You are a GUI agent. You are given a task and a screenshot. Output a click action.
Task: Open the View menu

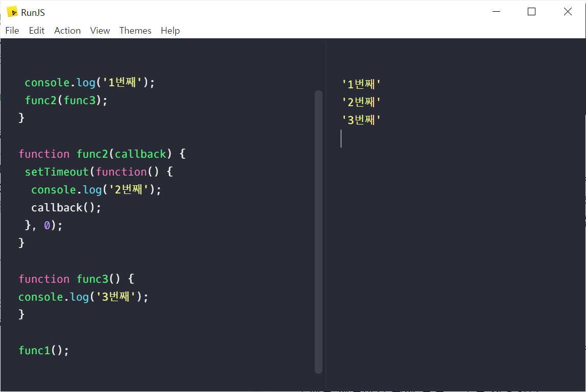[x=100, y=31]
